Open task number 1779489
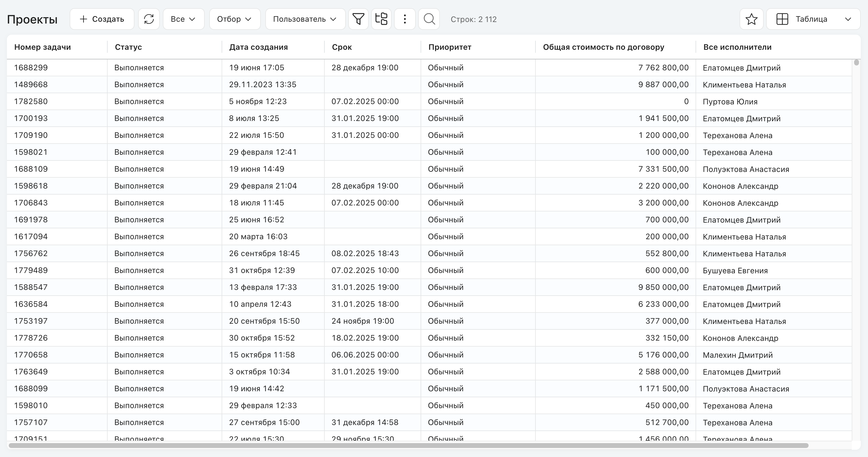 point(31,270)
